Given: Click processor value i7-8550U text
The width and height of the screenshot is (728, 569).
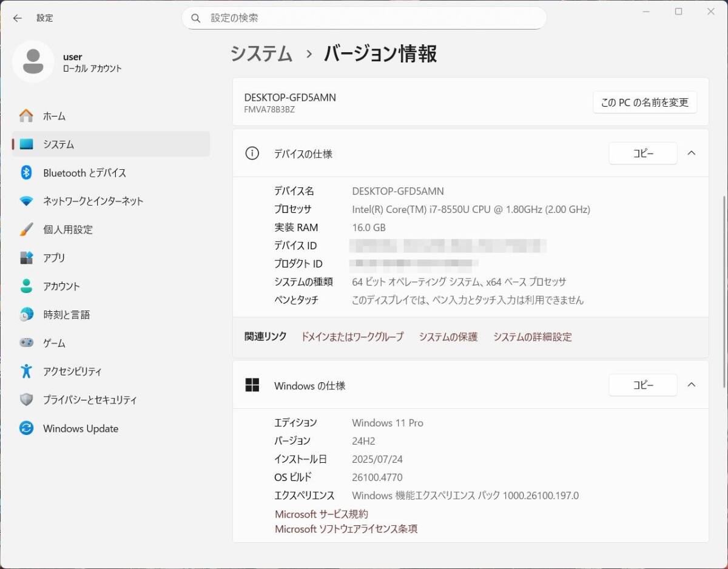Looking at the screenshot, I should 471,209.
